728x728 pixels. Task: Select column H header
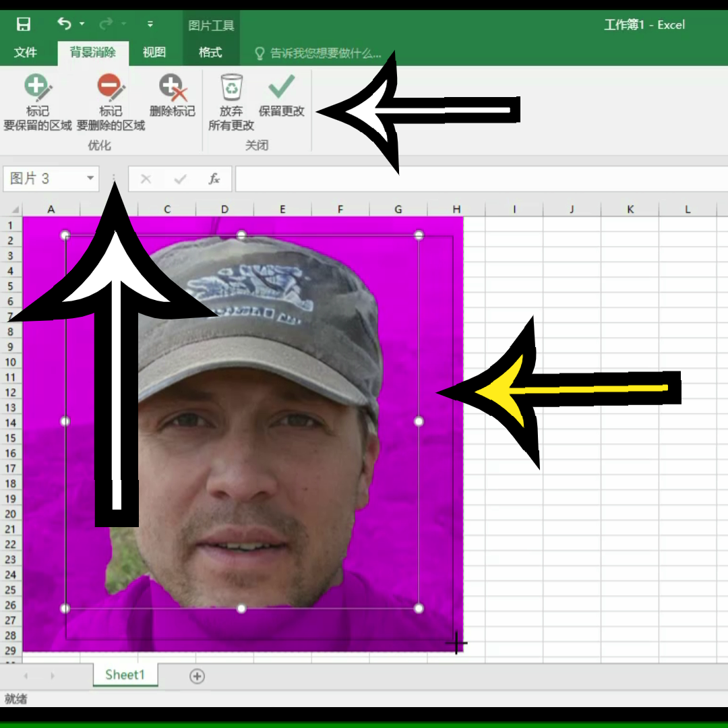coord(456,210)
